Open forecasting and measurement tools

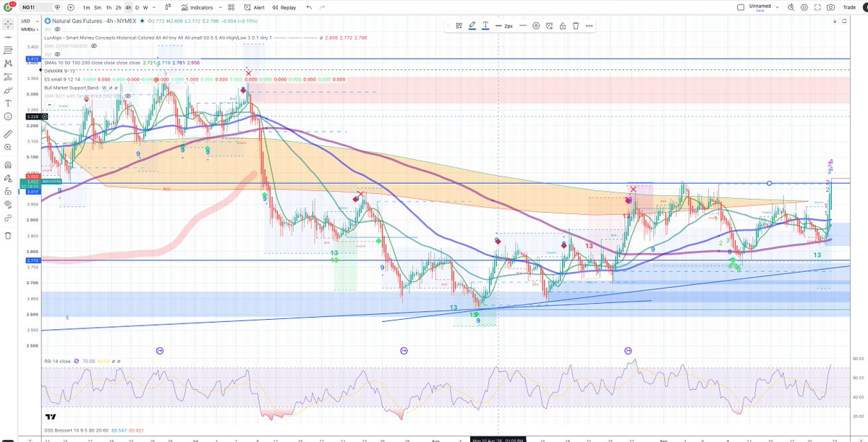point(9,77)
